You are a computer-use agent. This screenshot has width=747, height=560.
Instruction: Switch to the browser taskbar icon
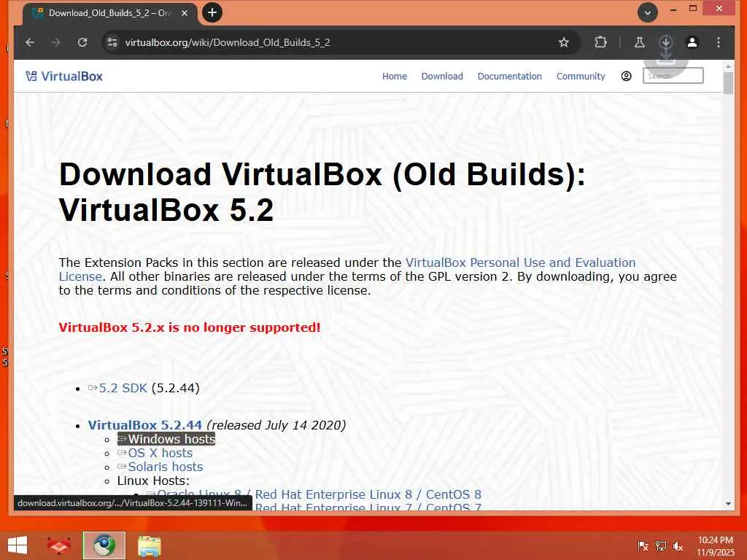[104, 545]
